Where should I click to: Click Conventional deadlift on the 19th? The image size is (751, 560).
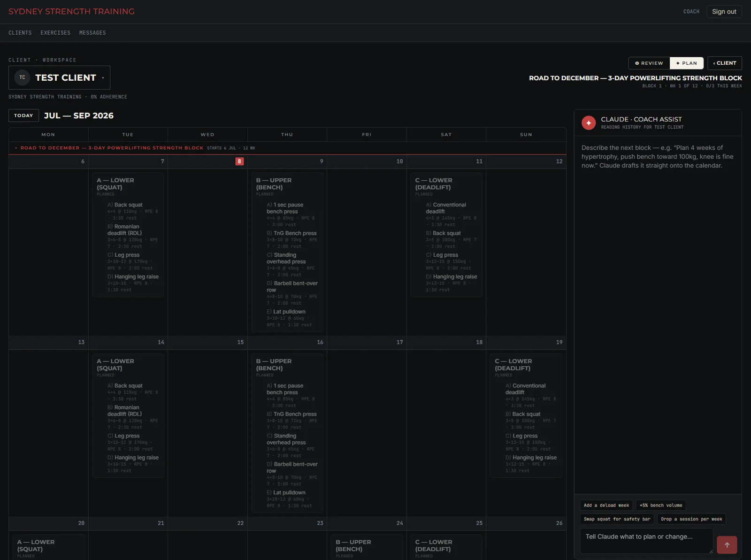point(526,389)
